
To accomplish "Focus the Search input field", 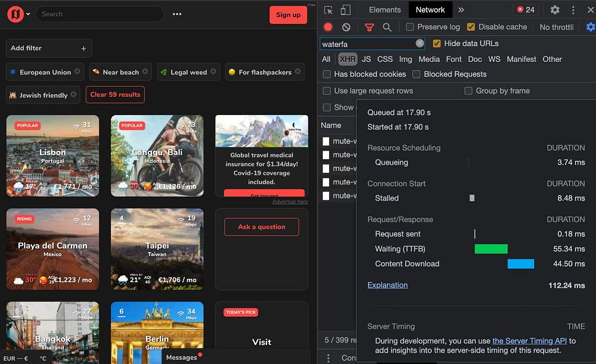I will [100, 14].
